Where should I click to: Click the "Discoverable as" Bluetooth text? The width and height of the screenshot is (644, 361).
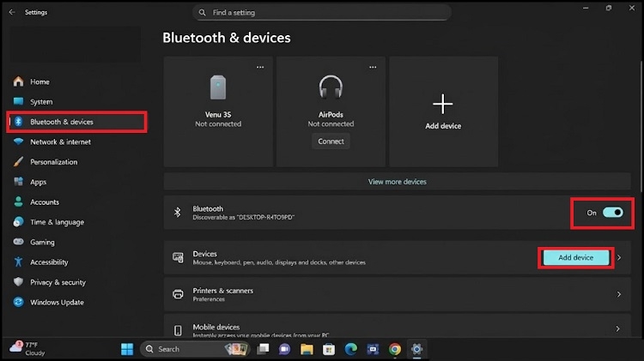(x=244, y=218)
